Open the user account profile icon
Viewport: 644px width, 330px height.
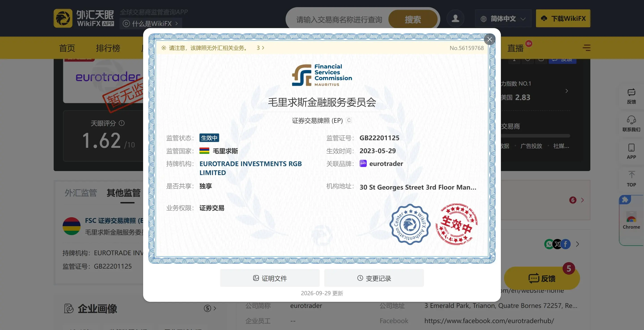(x=455, y=18)
